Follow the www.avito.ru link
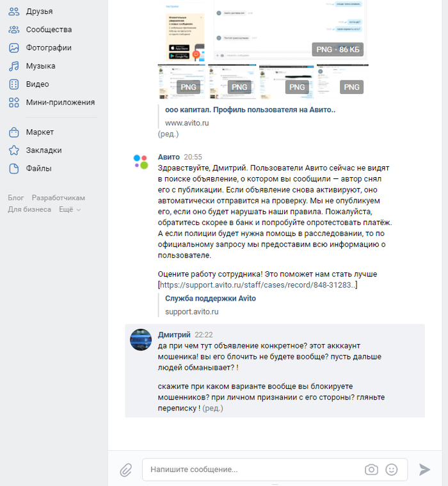The height and width of the screenshot is (486, 448). [x=187, y=123]
